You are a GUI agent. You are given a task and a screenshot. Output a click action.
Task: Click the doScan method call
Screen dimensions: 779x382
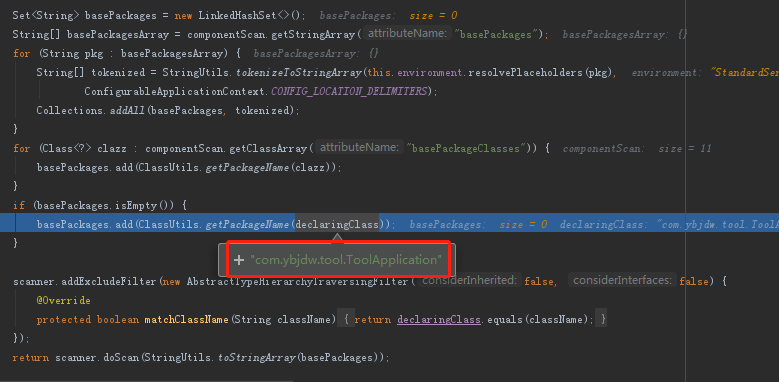tap(121, 357)
